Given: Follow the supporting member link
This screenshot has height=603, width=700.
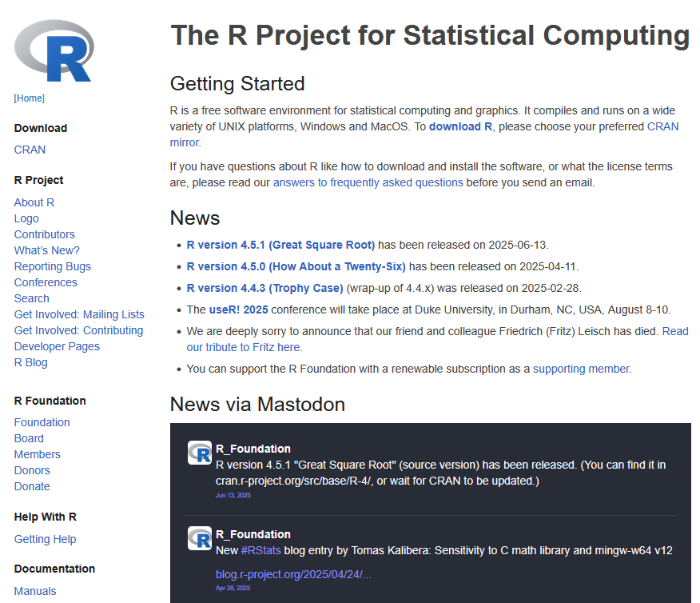Looking at the screenshot, I should click(581, 369).
